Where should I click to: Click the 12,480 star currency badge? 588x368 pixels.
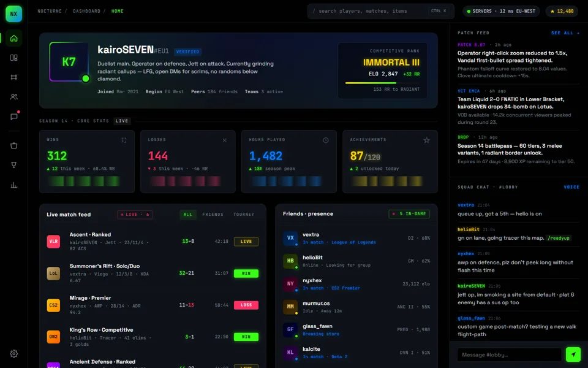pos(562,11)
